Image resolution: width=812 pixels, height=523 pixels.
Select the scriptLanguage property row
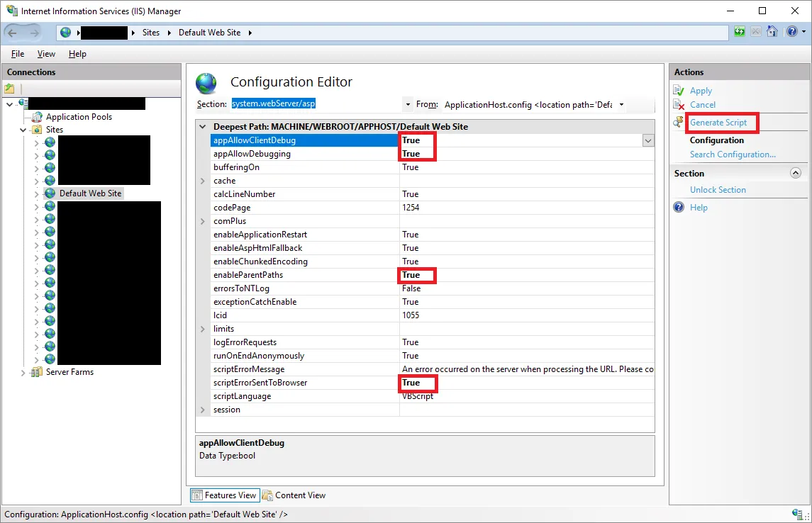[433, 395]
